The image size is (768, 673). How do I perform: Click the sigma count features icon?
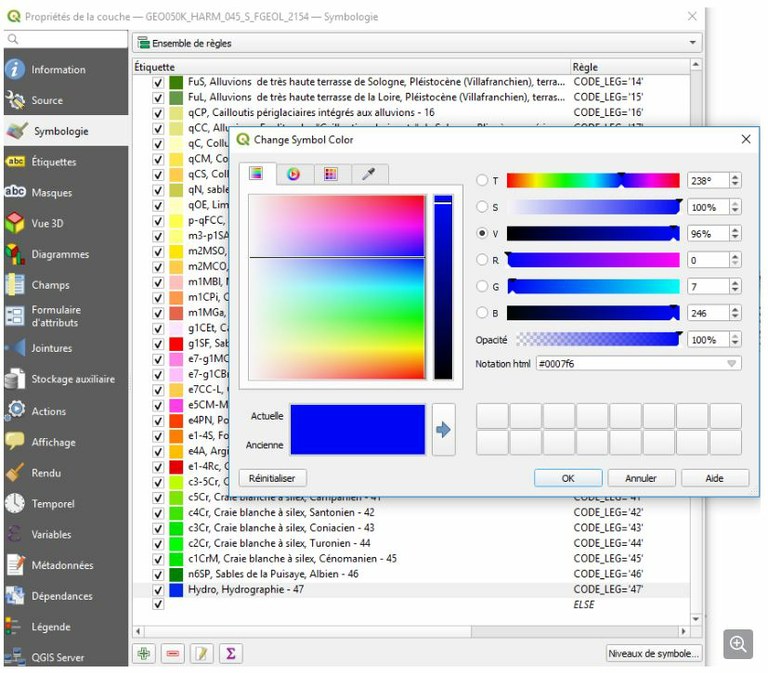click(230, 653)
